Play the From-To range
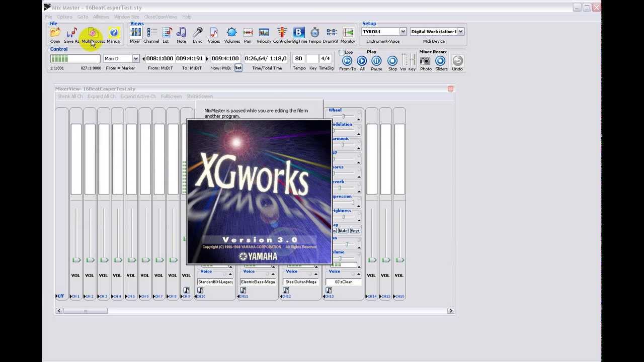The width and height of the screenshot is (644, 362). (347, 61)
